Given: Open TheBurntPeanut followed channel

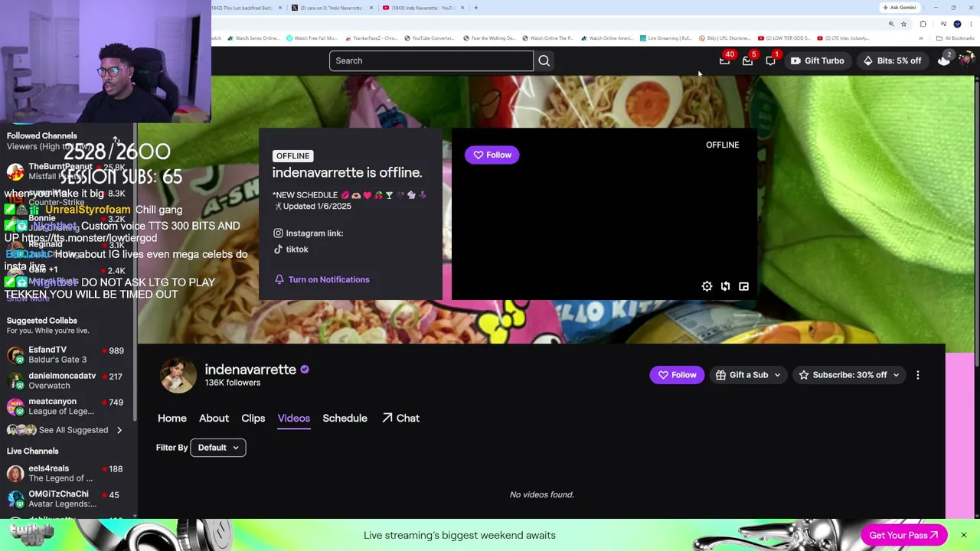Looking at the screenshot, I should pyautogui.click(x=67, y=171).
